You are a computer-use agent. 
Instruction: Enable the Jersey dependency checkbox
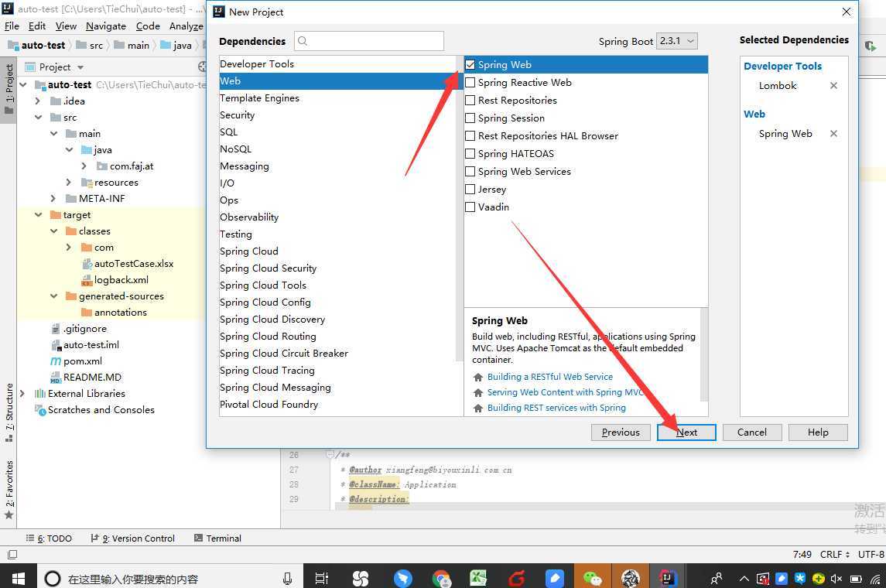tap(470, 190)
